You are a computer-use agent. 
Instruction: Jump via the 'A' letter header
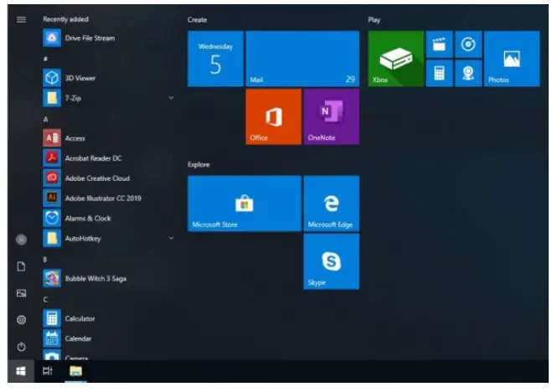(x=45, y=119)
